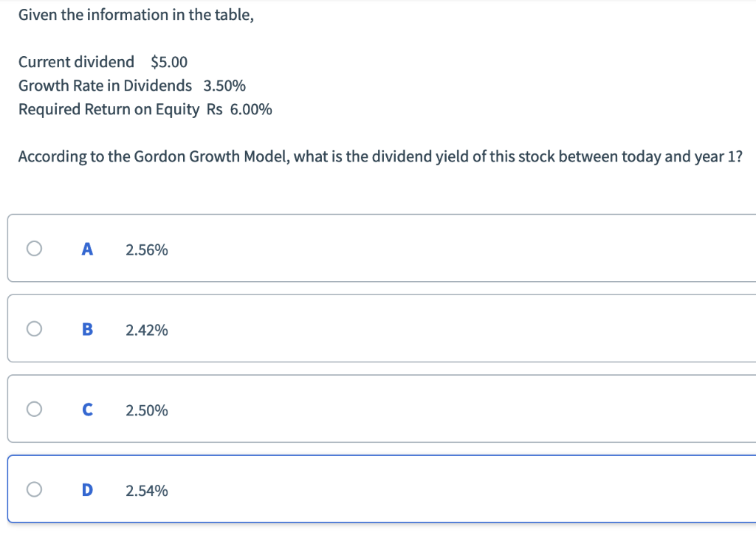
Task: Click the blue letter A label
Action: point(87,249)
